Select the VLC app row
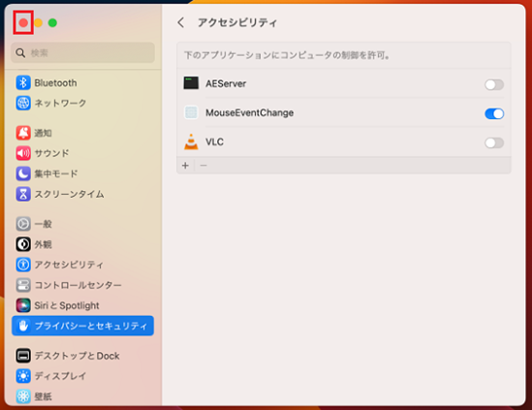This screenshot has width=532, height=410. (x=344, y=142)
